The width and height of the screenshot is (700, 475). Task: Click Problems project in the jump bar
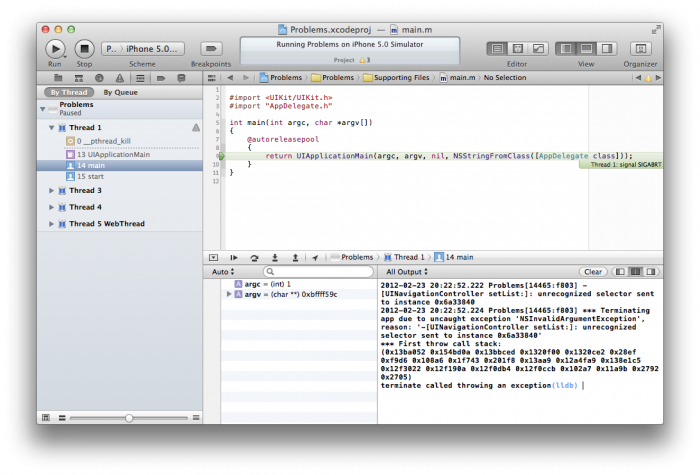281,78
